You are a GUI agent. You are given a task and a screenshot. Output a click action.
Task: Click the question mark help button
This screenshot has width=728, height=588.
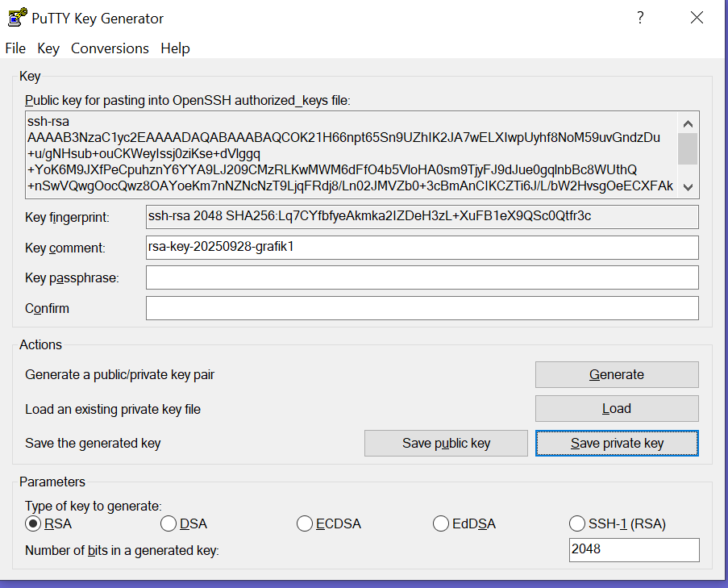coord(640,18)
